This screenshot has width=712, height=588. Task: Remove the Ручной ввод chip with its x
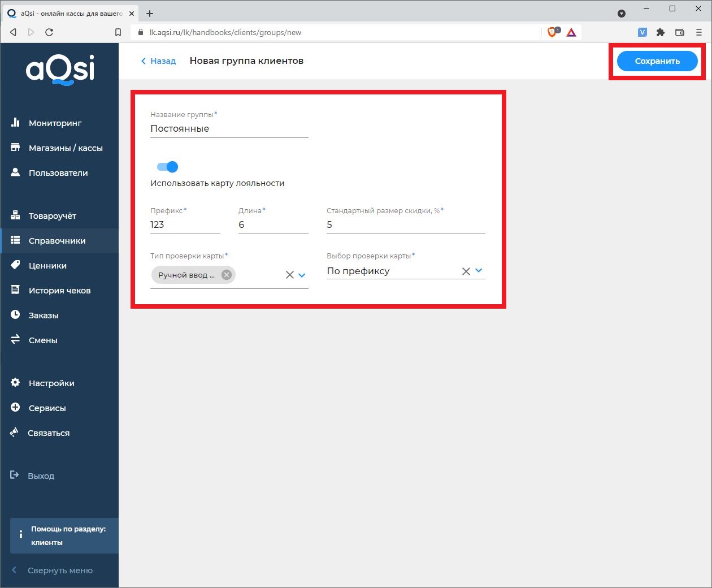[227, 275]
